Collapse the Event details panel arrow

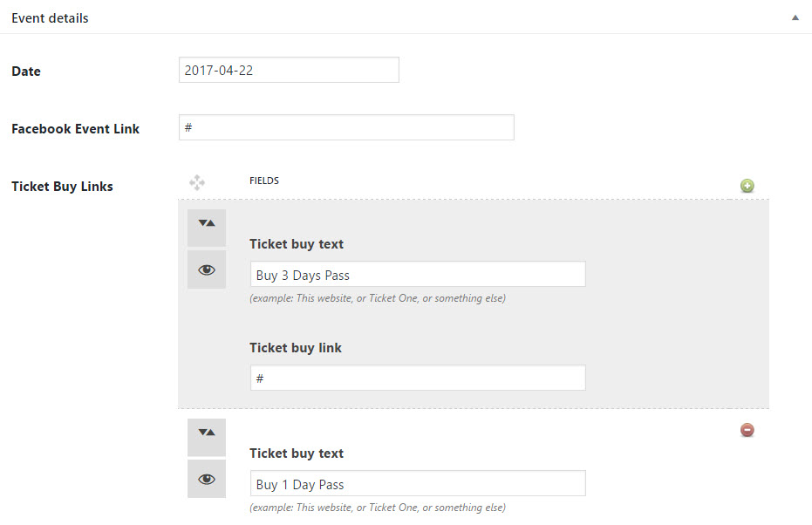[x=795, y=17]
